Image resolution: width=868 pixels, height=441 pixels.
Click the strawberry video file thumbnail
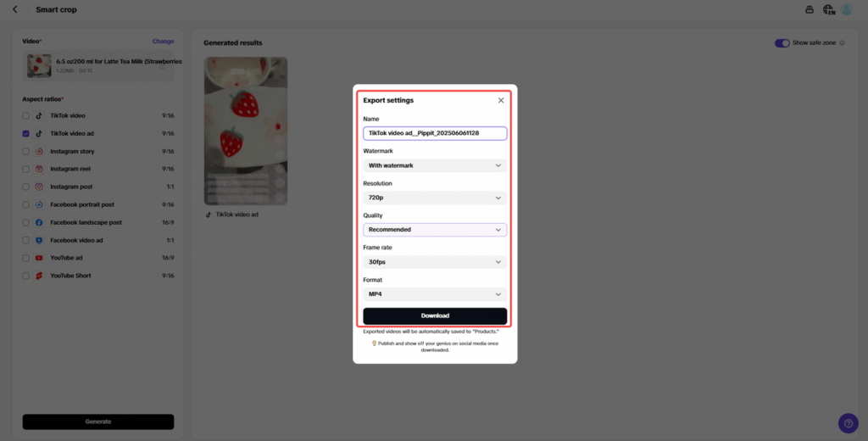38,65
